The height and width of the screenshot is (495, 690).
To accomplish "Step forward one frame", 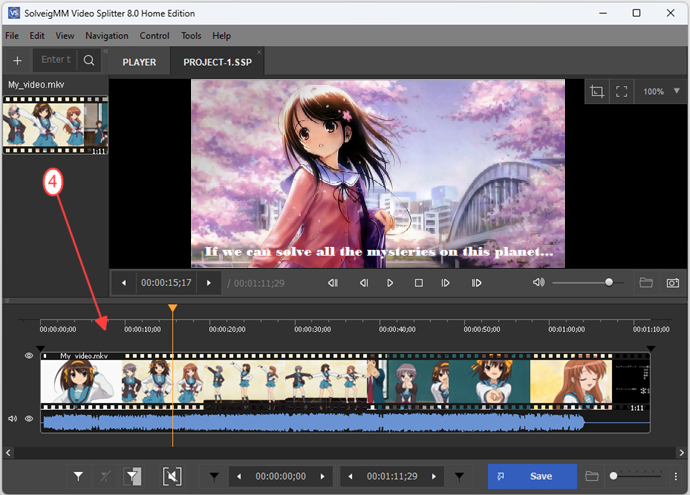I will (445, 283).
